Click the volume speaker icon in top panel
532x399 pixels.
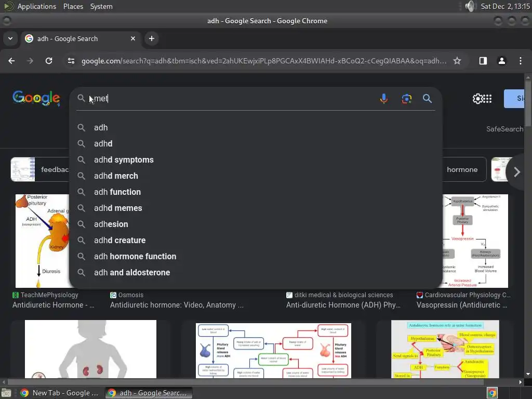coord(470,6)
